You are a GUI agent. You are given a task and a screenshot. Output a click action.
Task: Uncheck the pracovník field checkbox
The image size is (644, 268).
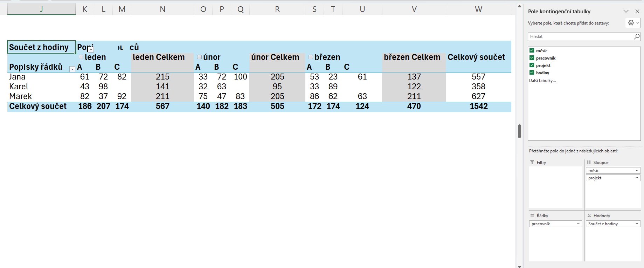(x=532, y=58)
